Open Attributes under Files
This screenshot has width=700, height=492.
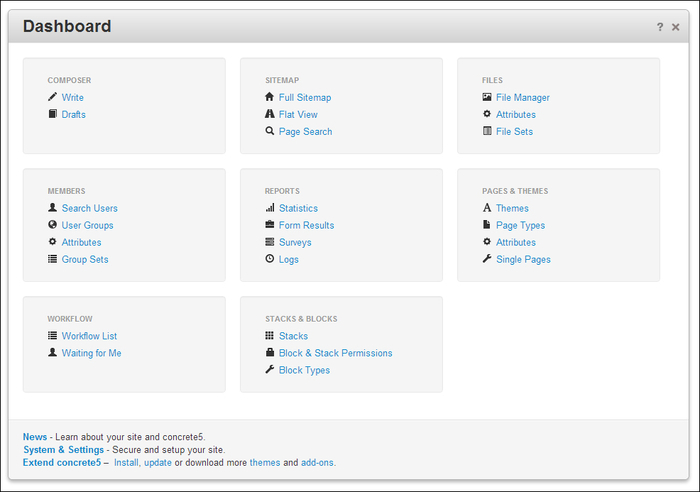pyautogui.click(x=516, y=114)
